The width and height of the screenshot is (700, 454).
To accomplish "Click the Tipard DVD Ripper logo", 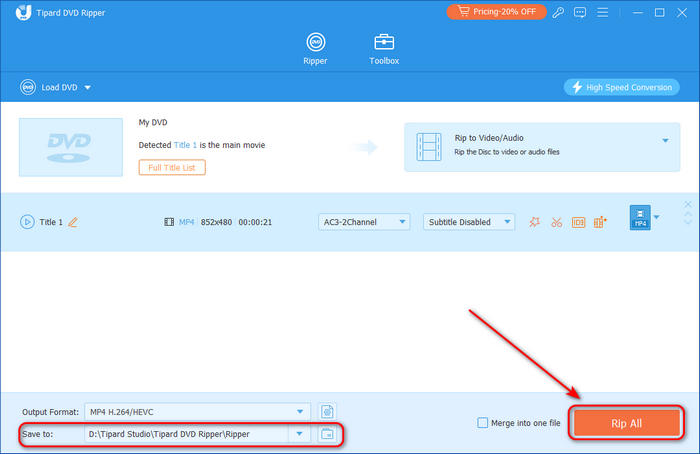I will [x=23, y=12].
